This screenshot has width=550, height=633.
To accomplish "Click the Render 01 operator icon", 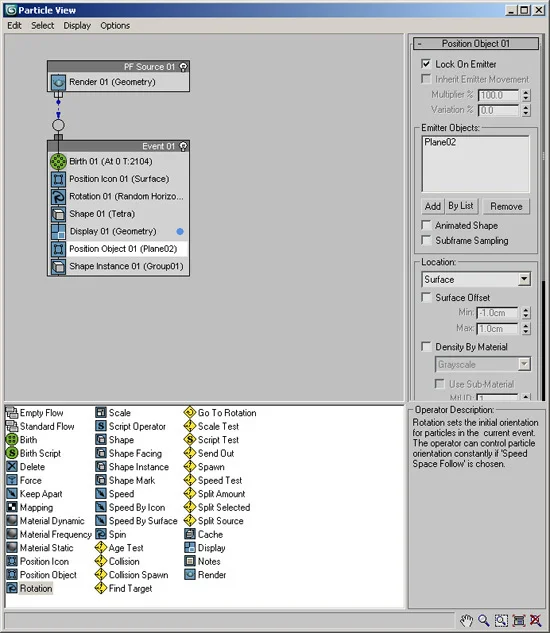I will pyautogui.click(x=58, y=82).
